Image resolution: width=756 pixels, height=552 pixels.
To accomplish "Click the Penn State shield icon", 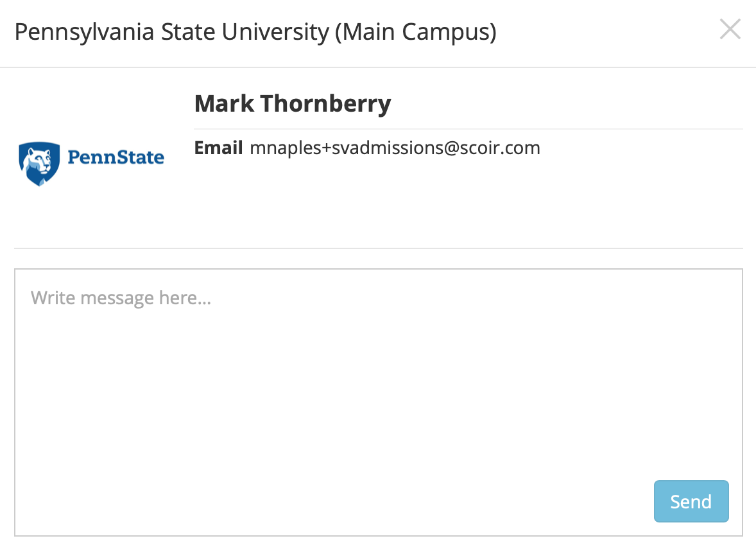I will pos(40,164).
